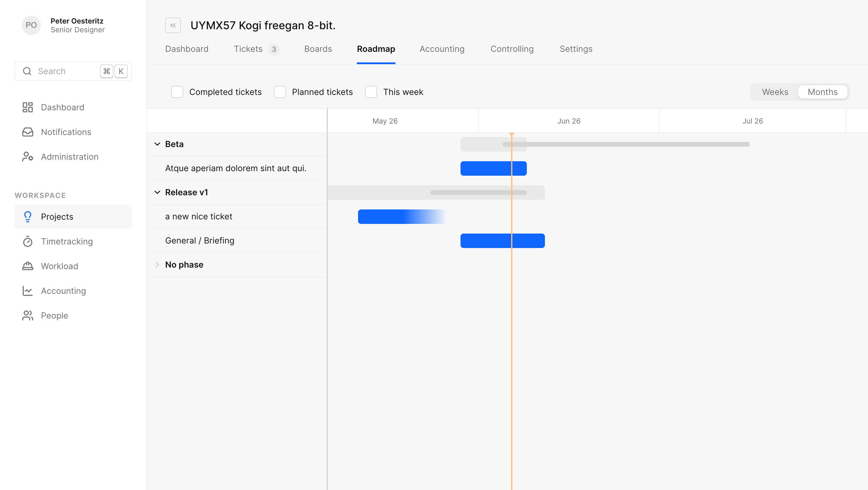Click into the Search input field
The height and width of the screenshot is (490, 868).
(73, 71)
